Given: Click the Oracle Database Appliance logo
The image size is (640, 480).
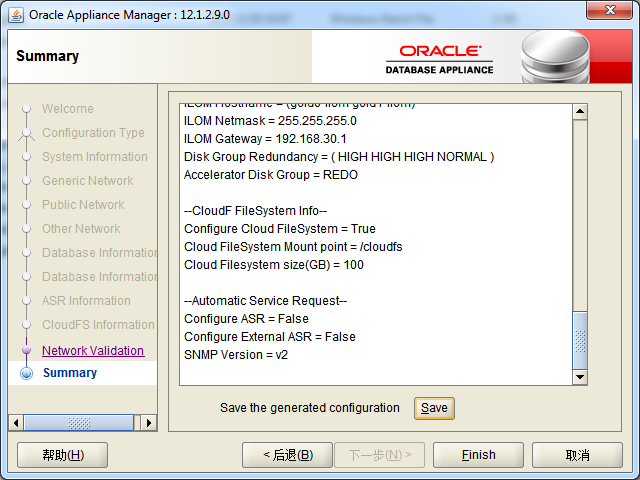Looking at the screenshot, I should tap(439, 60).
